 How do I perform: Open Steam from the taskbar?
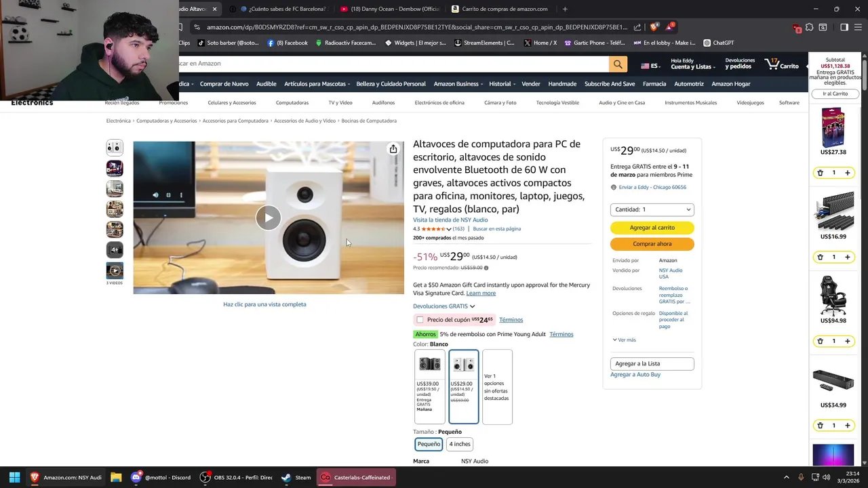coord(297,477)
